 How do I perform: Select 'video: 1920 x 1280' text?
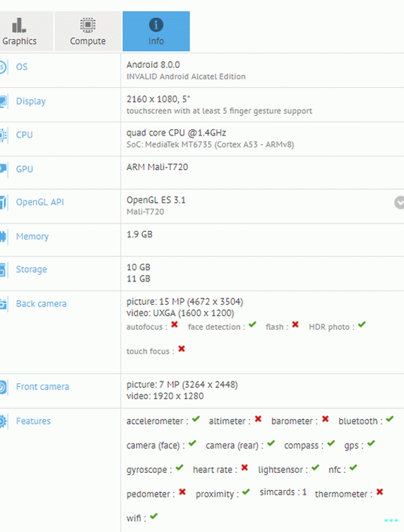pyautogui.click(x=165, y=396)
